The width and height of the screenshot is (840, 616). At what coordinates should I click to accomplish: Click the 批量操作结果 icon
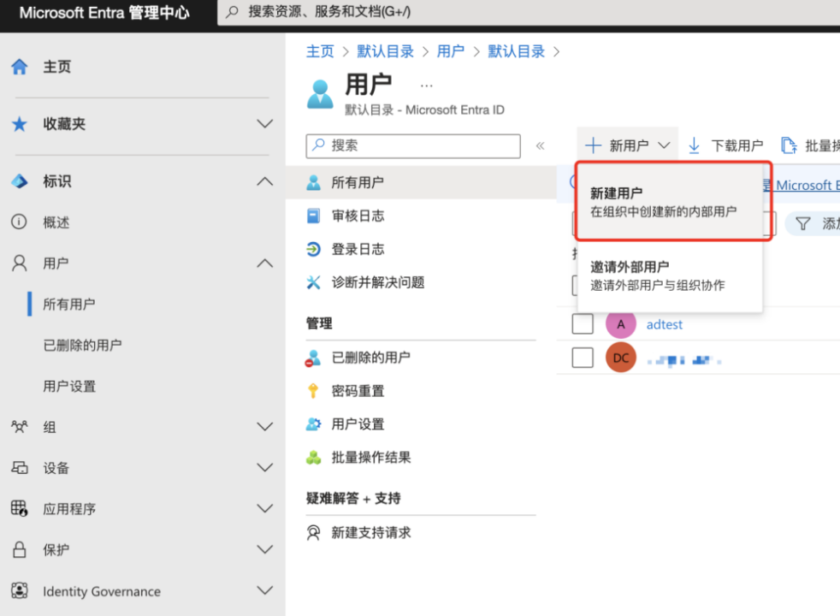point(313,458)
